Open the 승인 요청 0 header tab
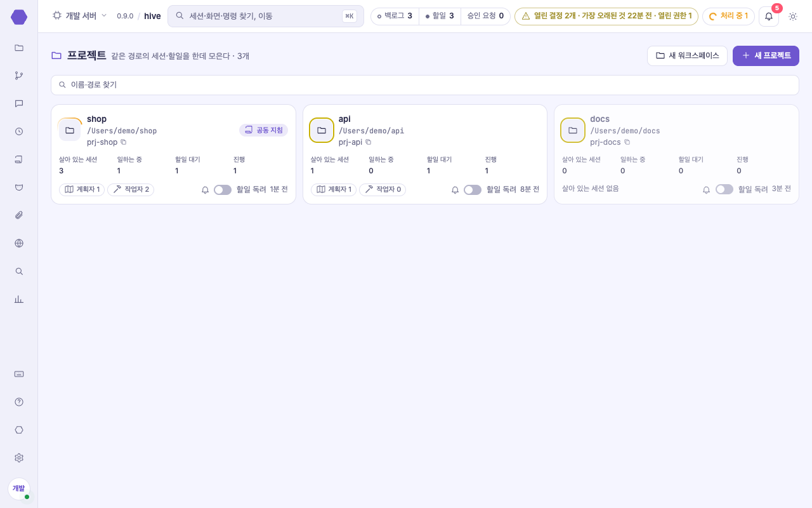 [485, 16]
